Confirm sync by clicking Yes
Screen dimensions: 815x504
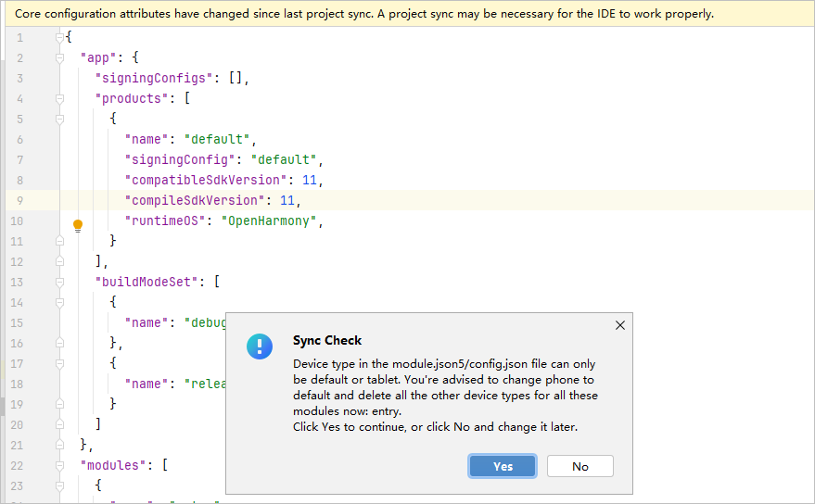503,466
